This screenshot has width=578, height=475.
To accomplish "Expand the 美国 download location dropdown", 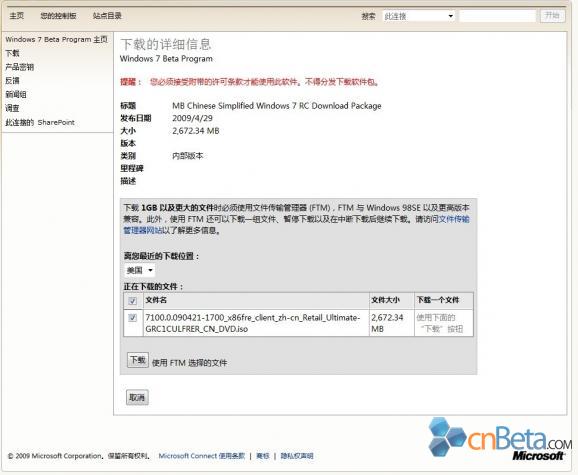I will coord(139,270).
